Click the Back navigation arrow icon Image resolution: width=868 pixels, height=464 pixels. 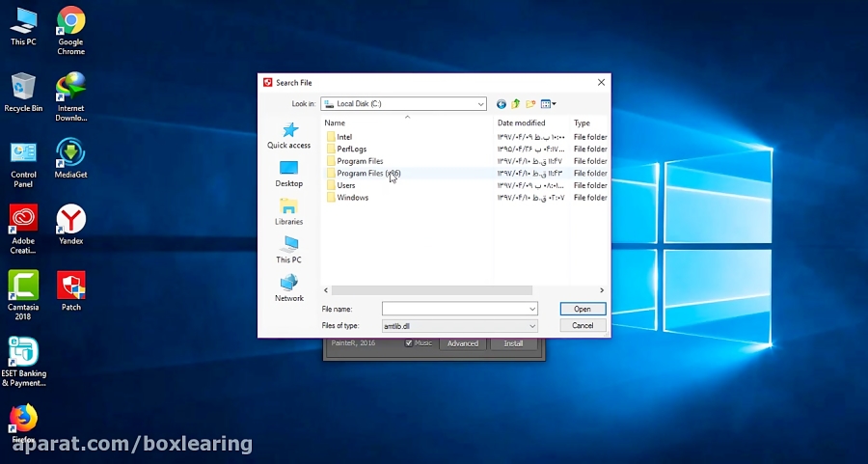501,104
